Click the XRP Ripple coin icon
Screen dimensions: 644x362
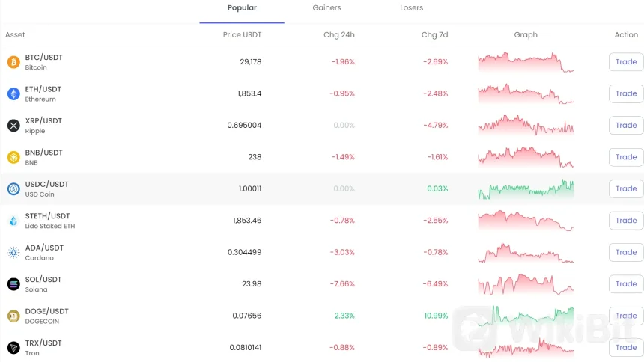point(13,126)
